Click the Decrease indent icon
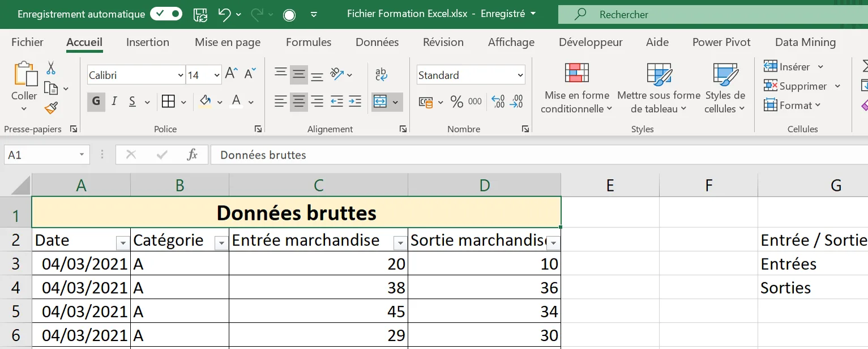 pos(337,101)
